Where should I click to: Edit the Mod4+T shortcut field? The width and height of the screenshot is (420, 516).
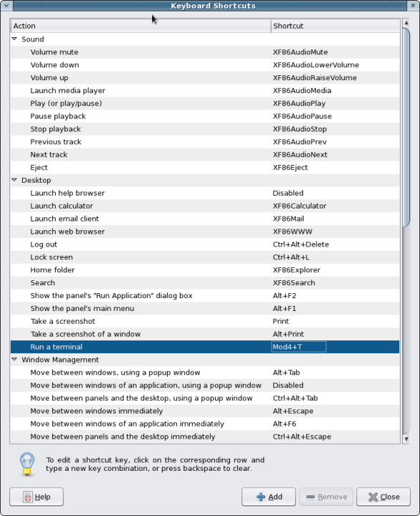pos(299,347)
